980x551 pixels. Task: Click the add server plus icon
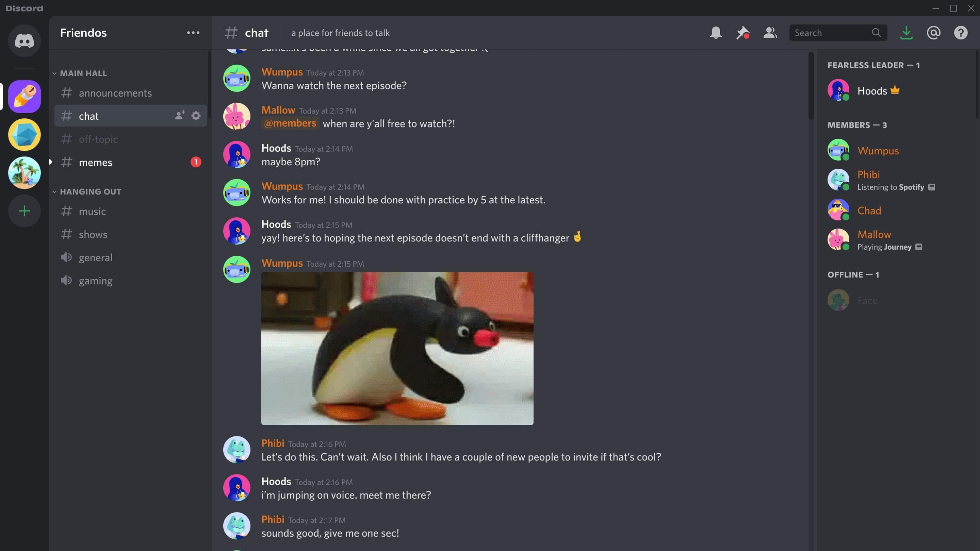(x=25, y=211)
